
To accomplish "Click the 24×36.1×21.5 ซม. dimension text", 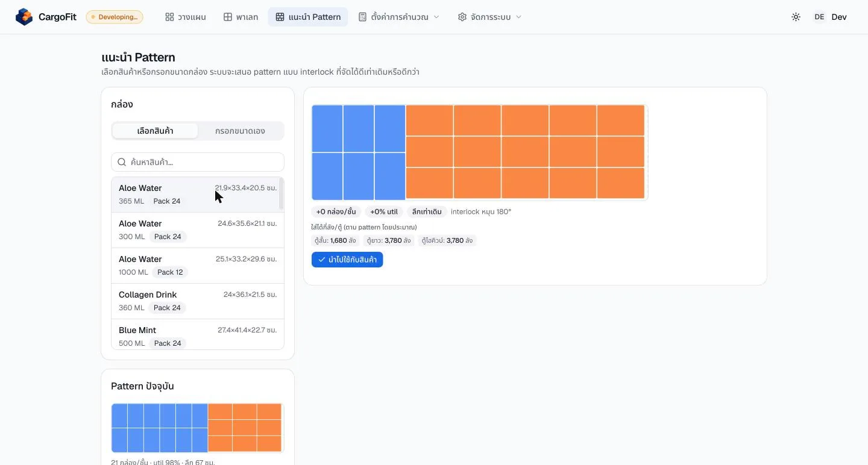I will (x=250, y=295).
